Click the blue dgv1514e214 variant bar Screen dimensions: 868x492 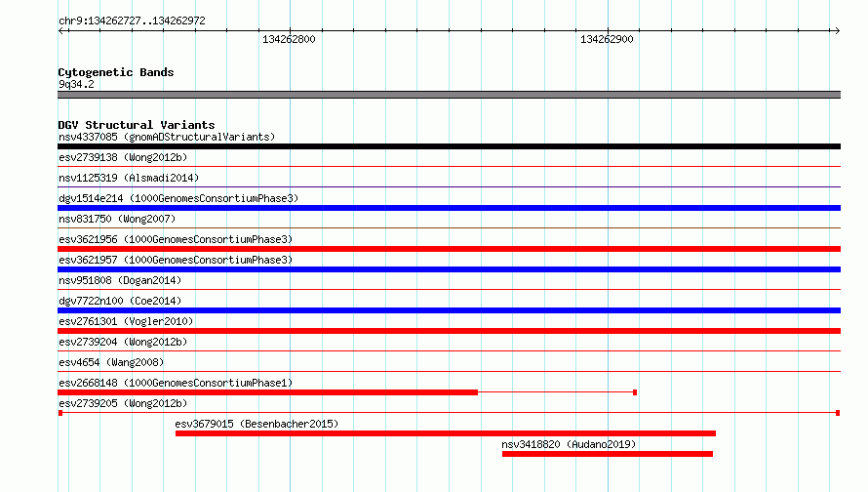pyautogui.click(x=449, y=208)
